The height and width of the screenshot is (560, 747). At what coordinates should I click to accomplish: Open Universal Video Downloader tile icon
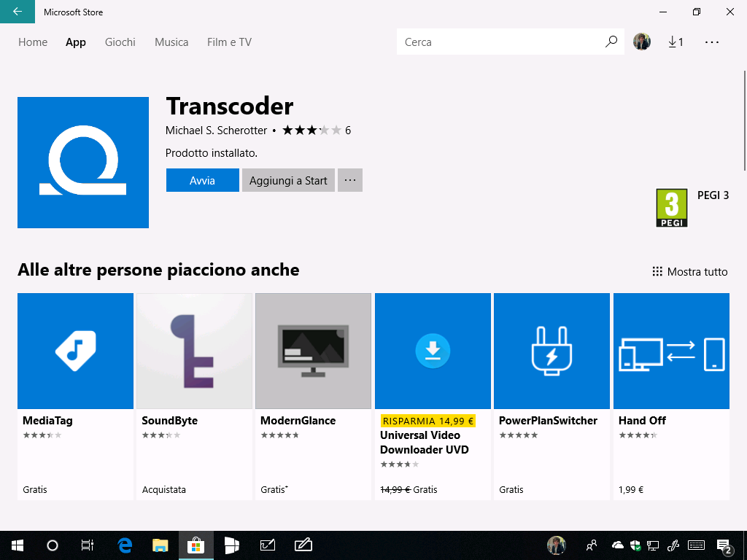[433, 351]
